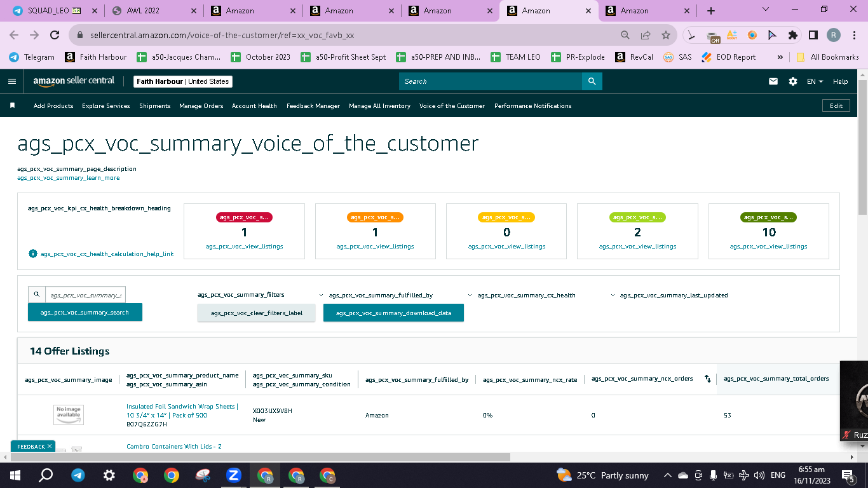Viewport: 868px width, 488px height.
Task: Open the Seller Central settings gear
Action: (x=792, y=81)
